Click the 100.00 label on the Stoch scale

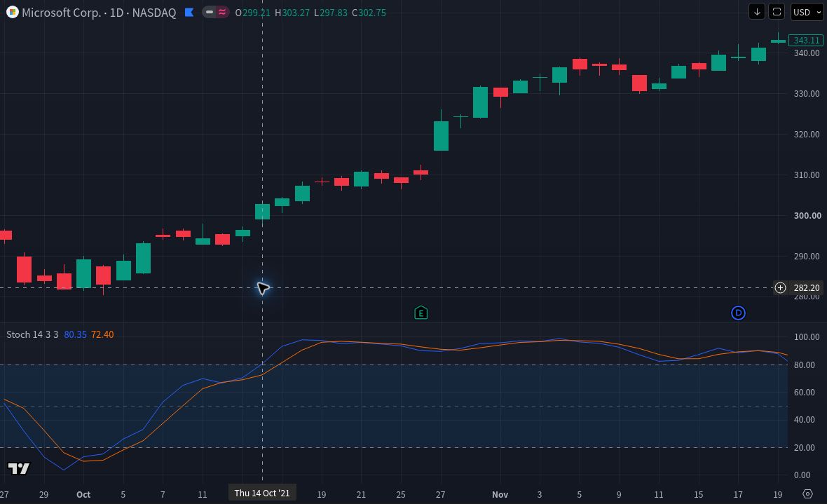807,336
